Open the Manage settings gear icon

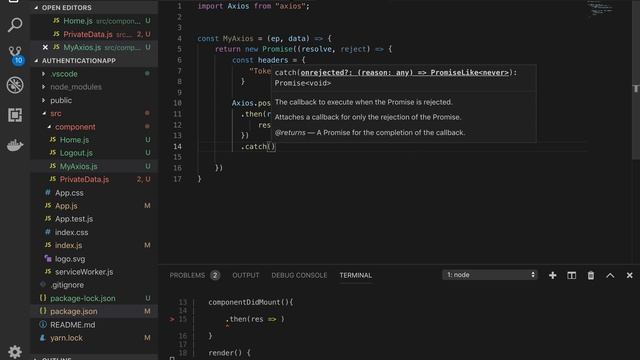(x=15, y=351)
